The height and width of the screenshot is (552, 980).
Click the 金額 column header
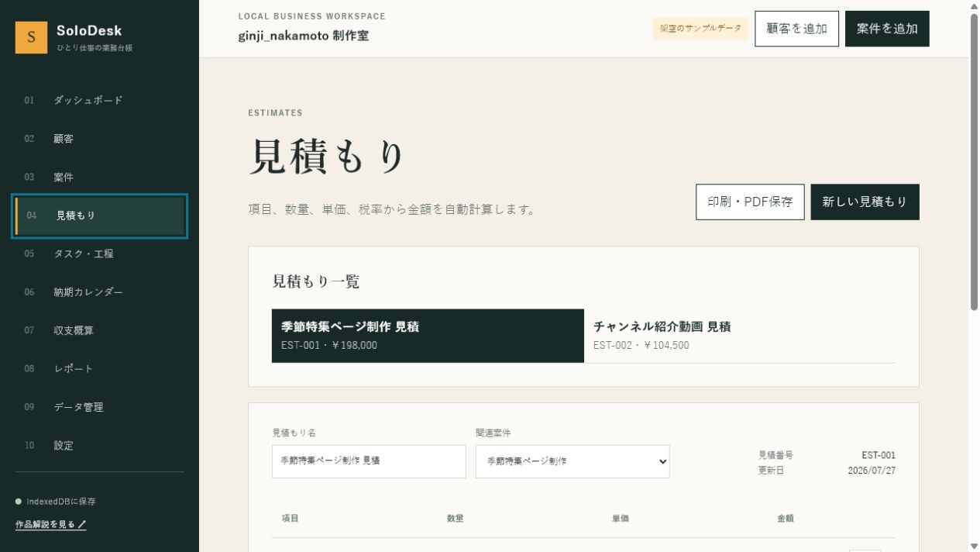pos(786,518)
